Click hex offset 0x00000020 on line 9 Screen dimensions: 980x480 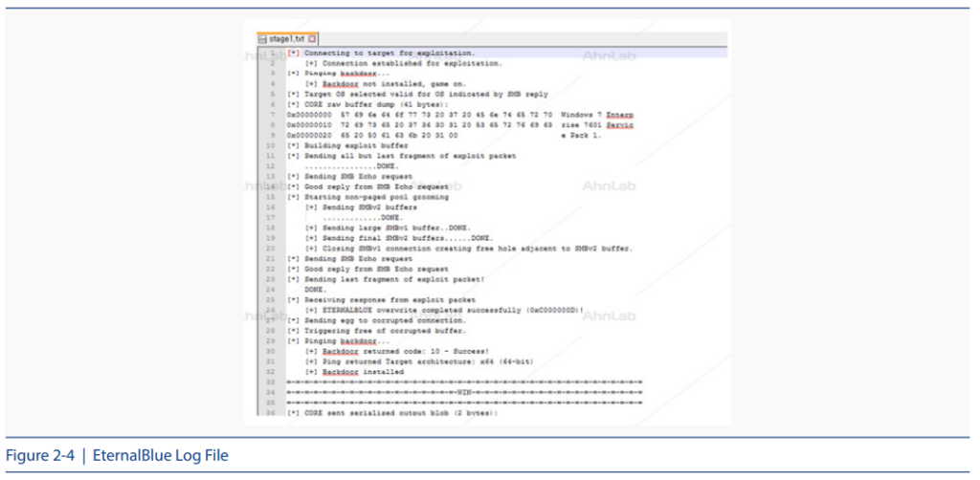[x=310, y=135]
